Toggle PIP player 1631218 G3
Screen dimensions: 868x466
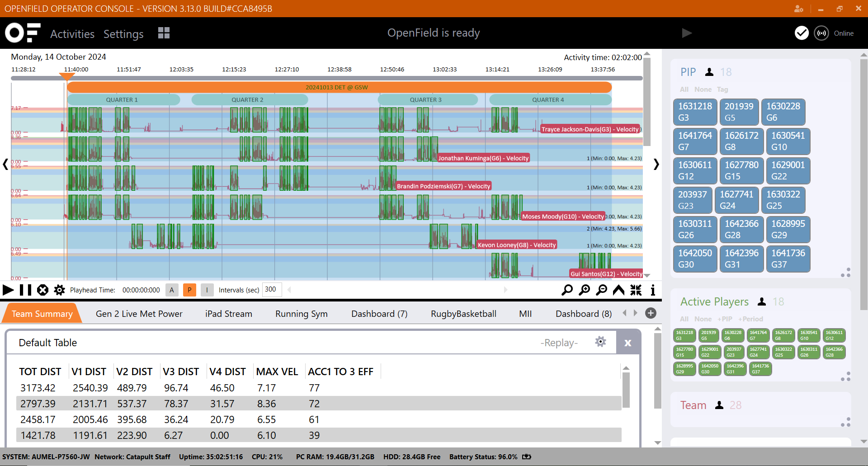click(695, 112)
